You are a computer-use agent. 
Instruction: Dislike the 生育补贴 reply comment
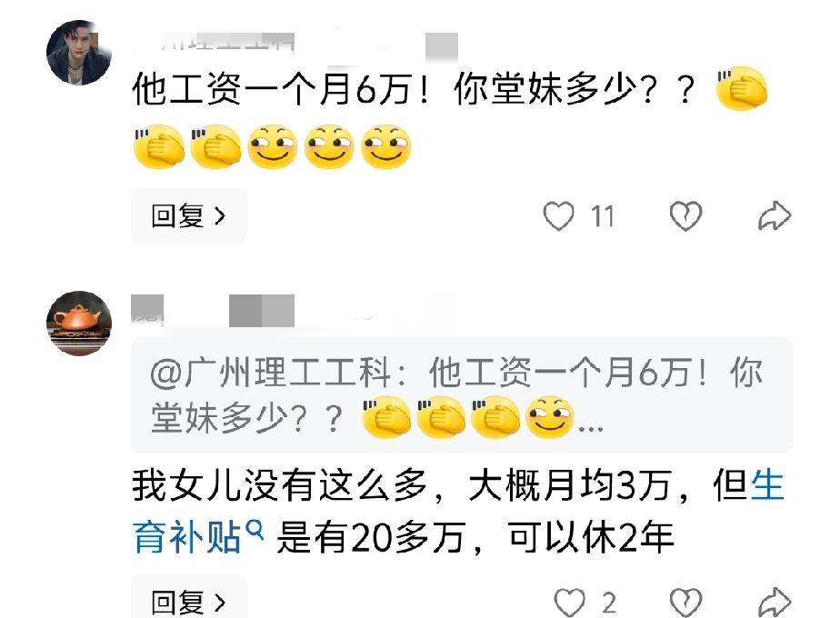685,603
